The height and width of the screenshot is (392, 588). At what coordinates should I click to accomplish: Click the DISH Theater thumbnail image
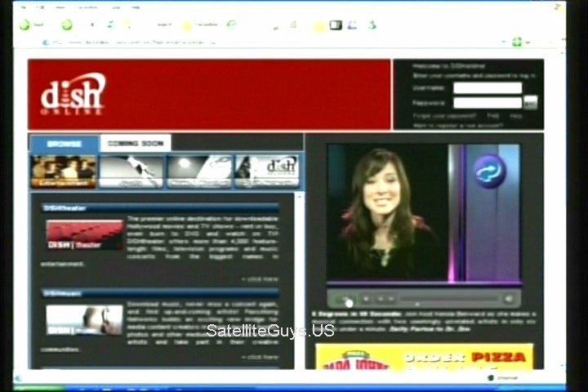point(85,235)
